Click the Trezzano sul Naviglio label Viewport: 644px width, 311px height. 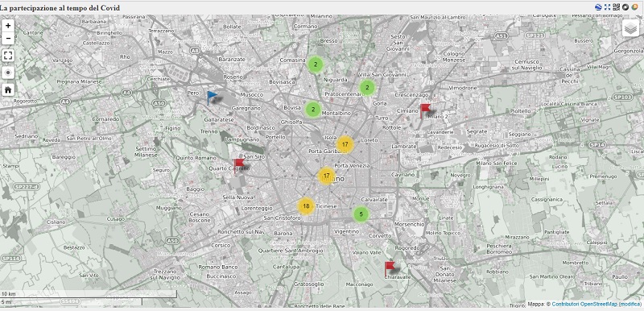coord(164,275)
